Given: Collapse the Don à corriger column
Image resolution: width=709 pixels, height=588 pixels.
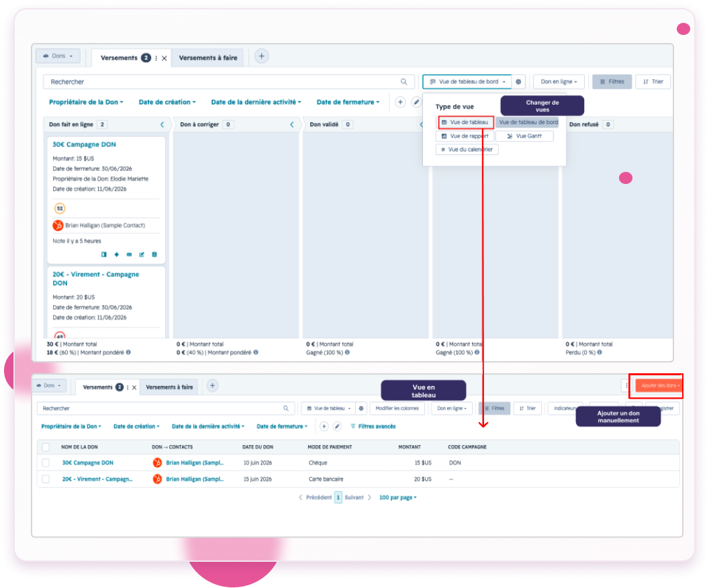Looking at the screenshot, I should pos(291,124).
